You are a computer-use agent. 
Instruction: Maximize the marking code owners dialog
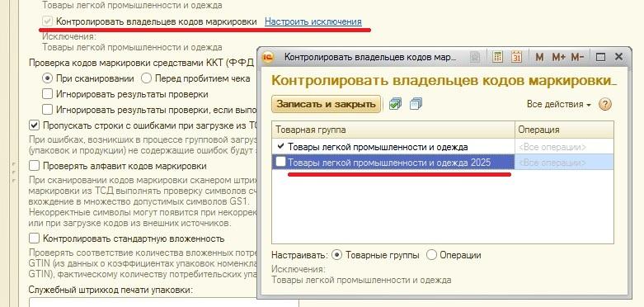pyautogui.click(x=600, y=58)
